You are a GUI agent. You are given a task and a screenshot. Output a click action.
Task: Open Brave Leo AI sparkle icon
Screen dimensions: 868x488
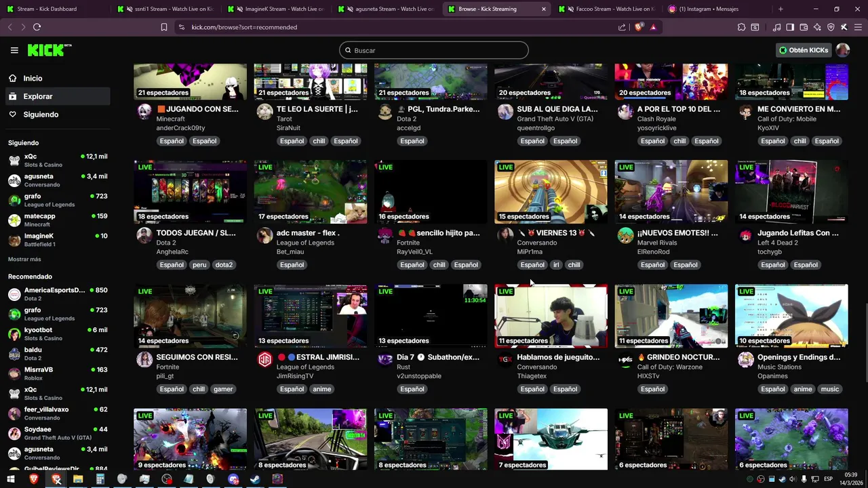coord(817,27)
